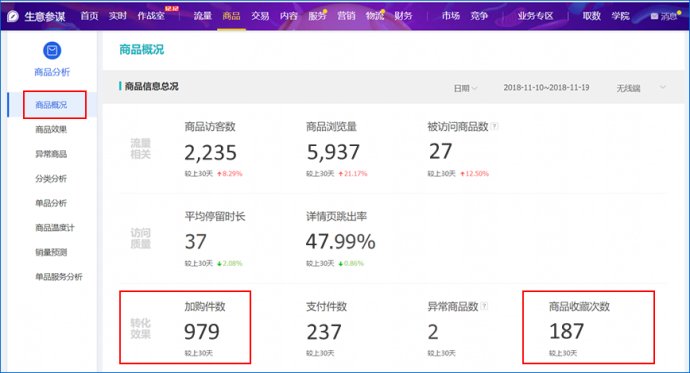This screenshot has height=373, width=690.
Task: Click the 生意参谋 logo icon
Action: [13, 16]
